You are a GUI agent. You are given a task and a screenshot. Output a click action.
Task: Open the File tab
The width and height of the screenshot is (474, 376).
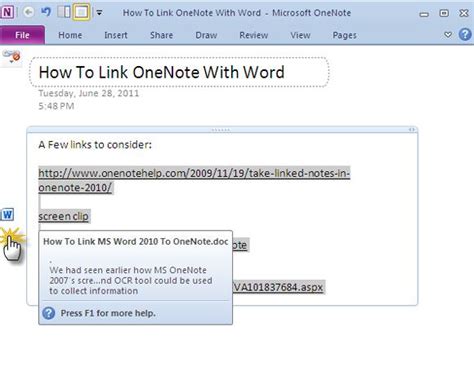22,35
